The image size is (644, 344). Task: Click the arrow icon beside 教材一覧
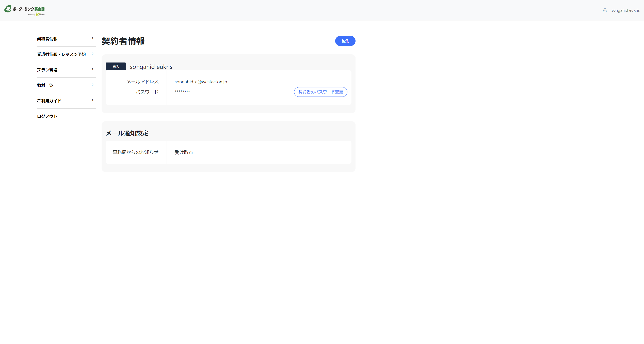coord(93,85)
